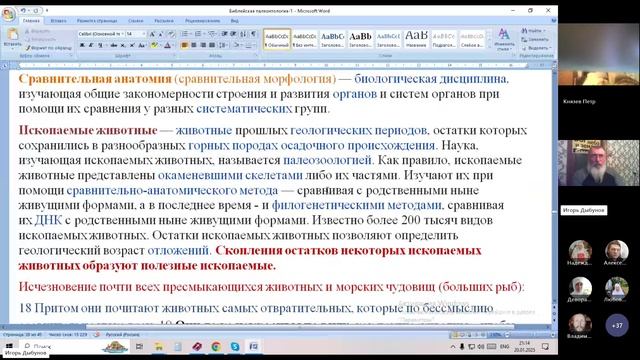This screenshot has height=360, width=640.
Task: Follow the палеозоологией hyperlink
Action: pos(327,160)
